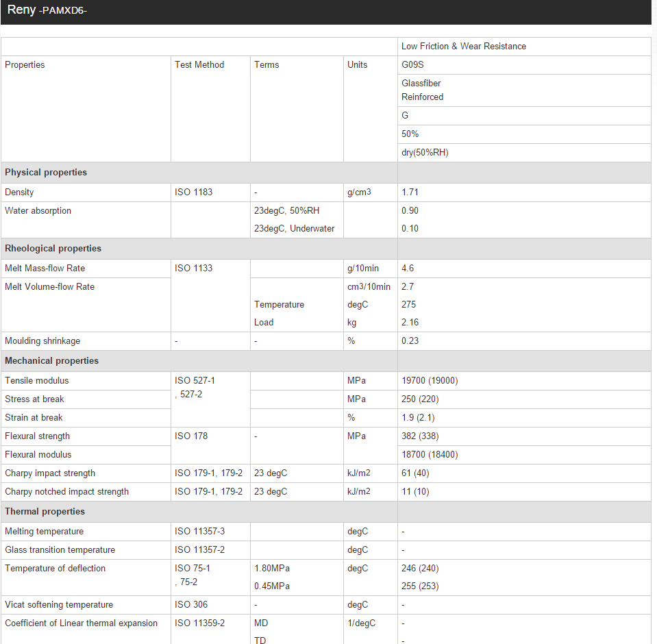Click the temperature value "275"
This screenshot has height=644, width=657.
click(408, 305)
